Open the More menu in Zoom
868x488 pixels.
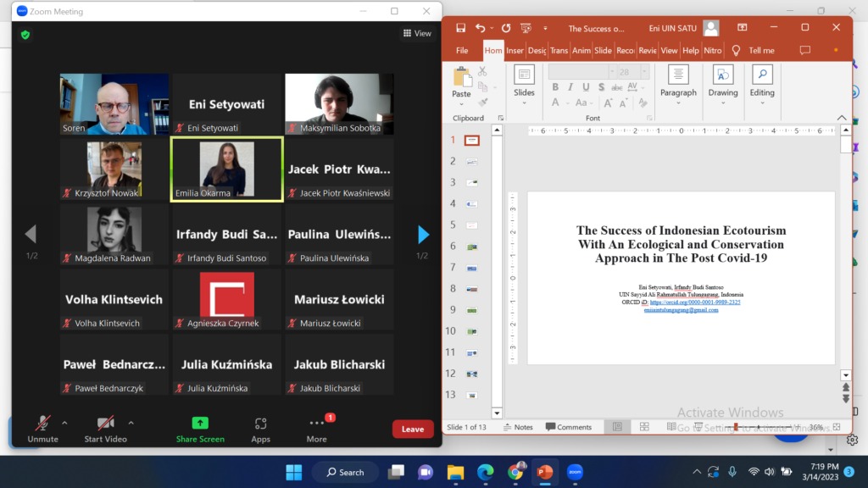[317, 429]
